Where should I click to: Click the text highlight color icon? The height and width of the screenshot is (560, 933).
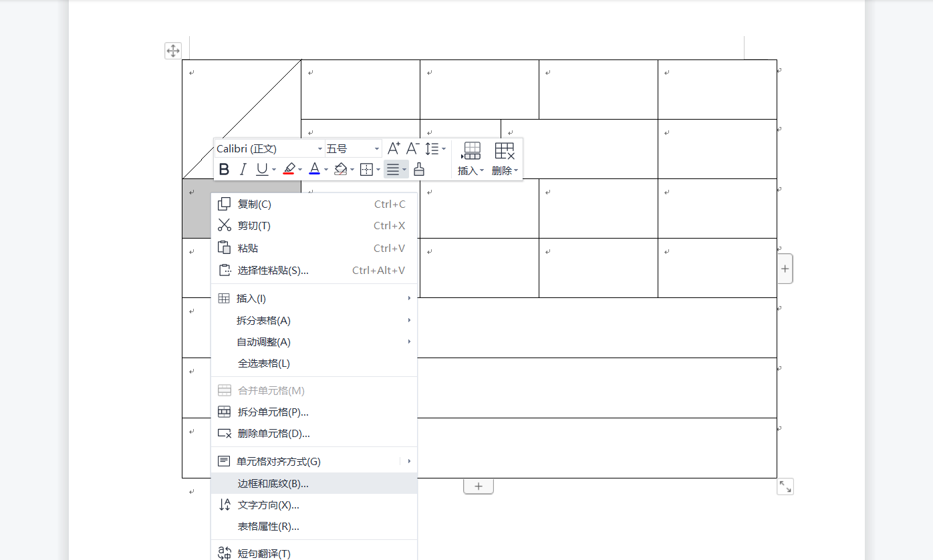click(x=289, y=169)
